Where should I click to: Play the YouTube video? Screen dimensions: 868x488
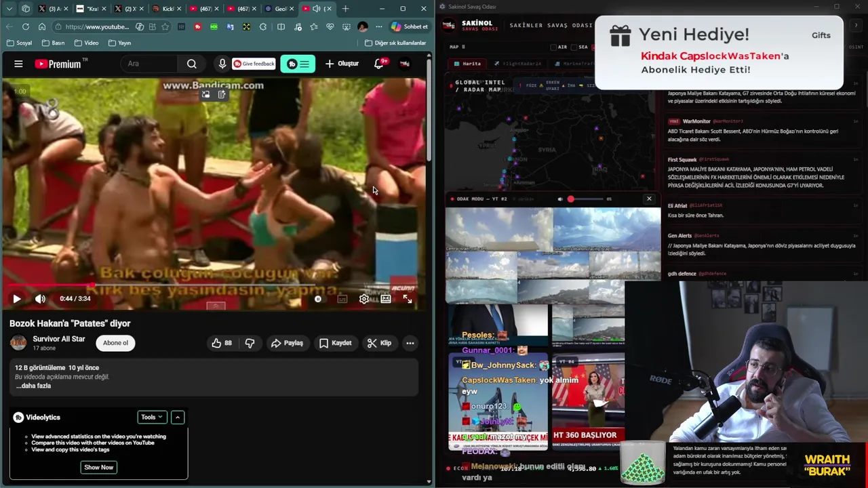point(17,299)
